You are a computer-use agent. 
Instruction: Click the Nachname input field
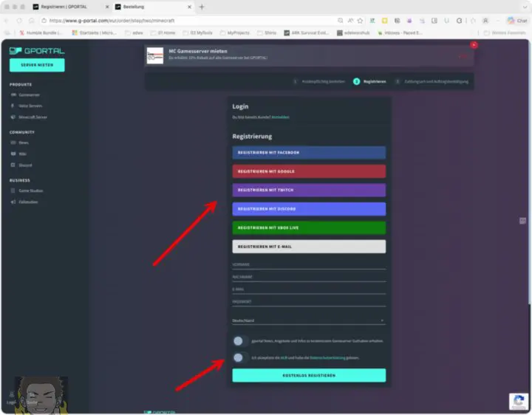point(309,277)
